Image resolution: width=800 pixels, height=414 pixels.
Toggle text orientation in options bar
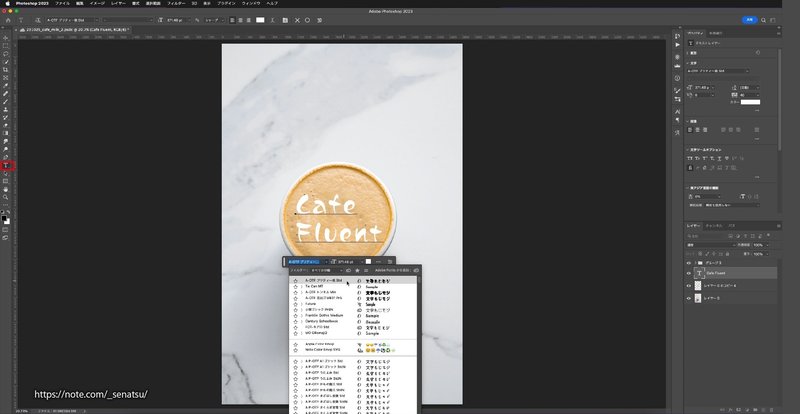38,20
